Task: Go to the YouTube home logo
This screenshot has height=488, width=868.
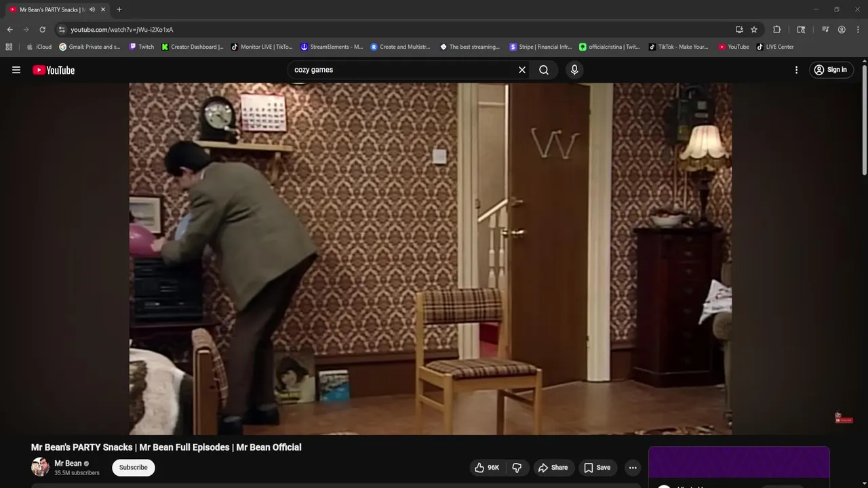Action: (54, 70)
